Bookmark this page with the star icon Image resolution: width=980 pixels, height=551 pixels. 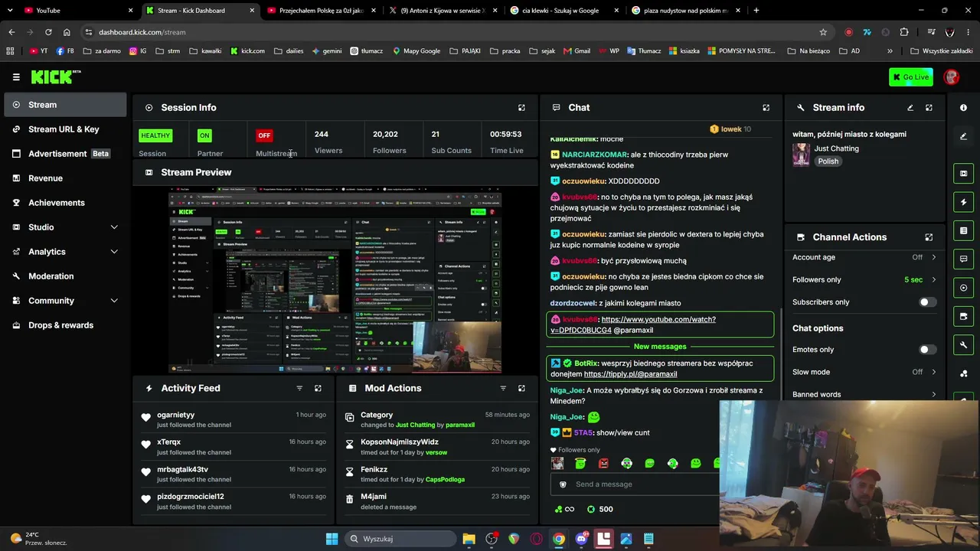click(823, 32)
